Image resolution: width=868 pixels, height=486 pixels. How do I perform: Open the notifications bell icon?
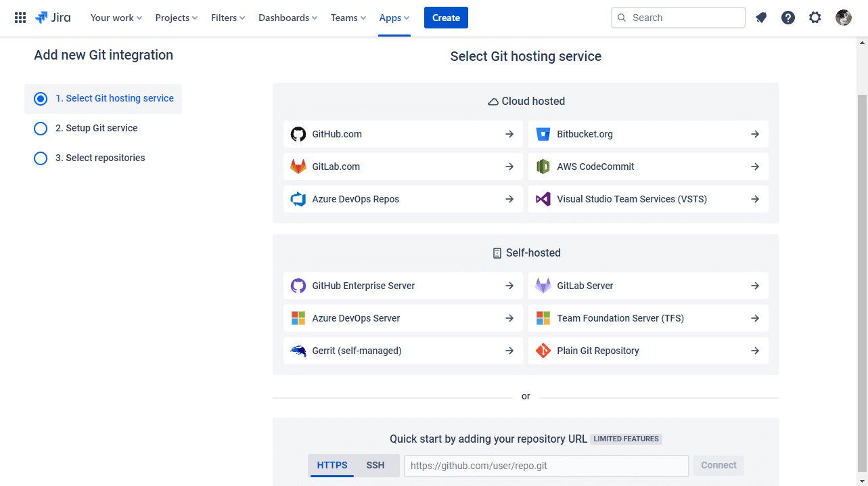[761, 18]
